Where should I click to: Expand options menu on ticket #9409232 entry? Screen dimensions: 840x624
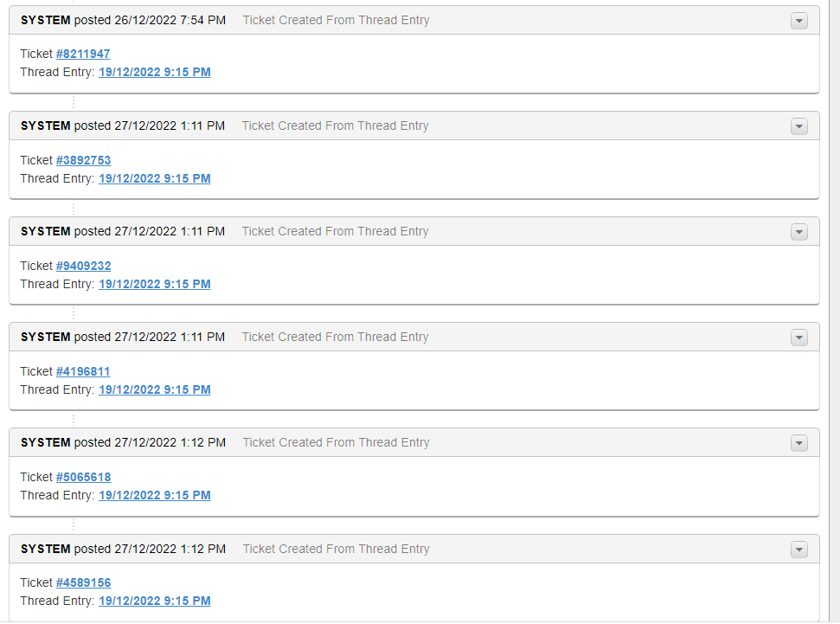[x=798, y=232]
